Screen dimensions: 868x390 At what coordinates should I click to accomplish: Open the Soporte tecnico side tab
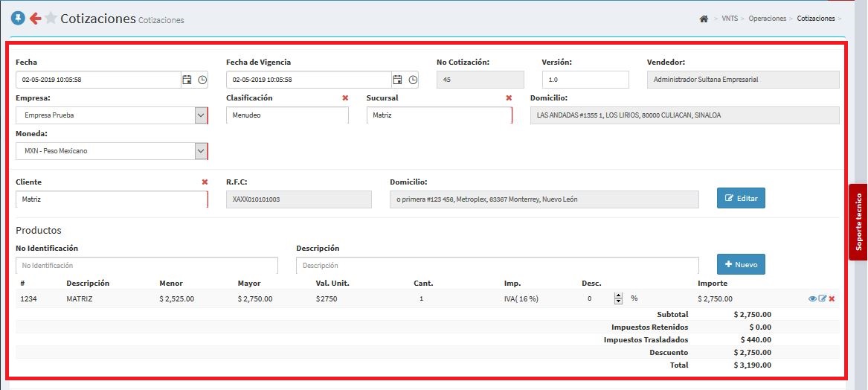(x=858, y=222)
